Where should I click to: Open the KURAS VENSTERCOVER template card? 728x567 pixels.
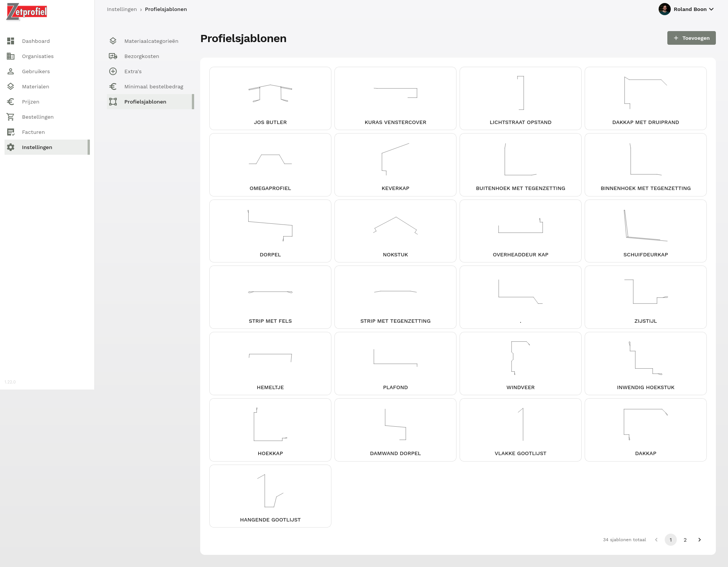[395, 98]
